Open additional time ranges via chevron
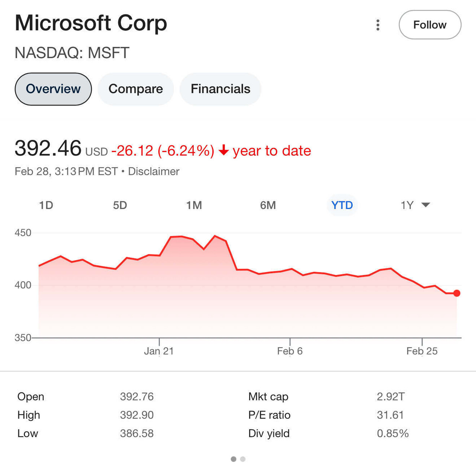 click(426, 205)
